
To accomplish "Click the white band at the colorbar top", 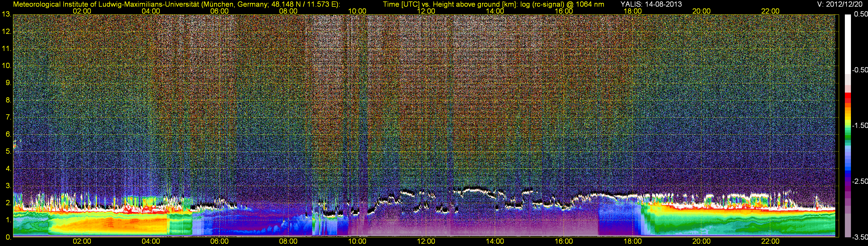I will (x=848, y=44).
